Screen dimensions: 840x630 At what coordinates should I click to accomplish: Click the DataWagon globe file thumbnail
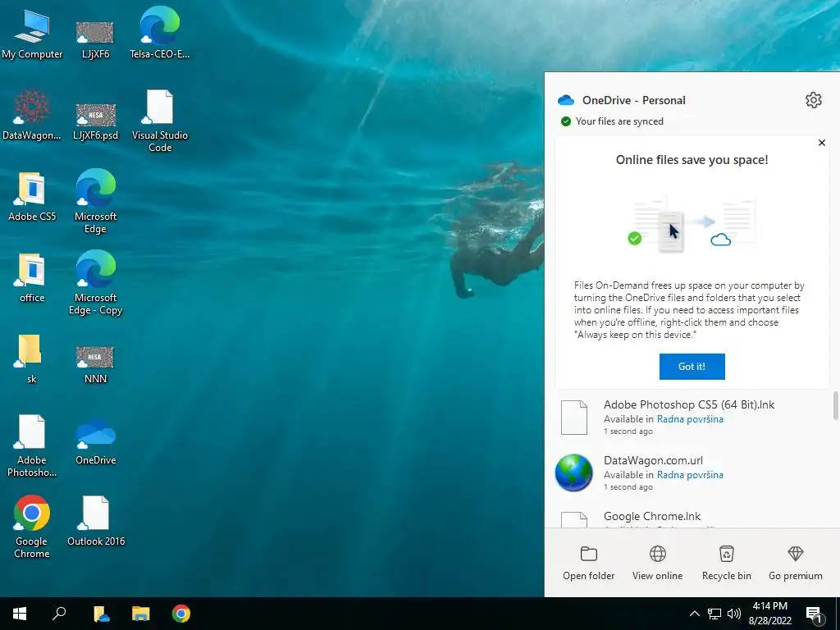click(x=573, y=473)
